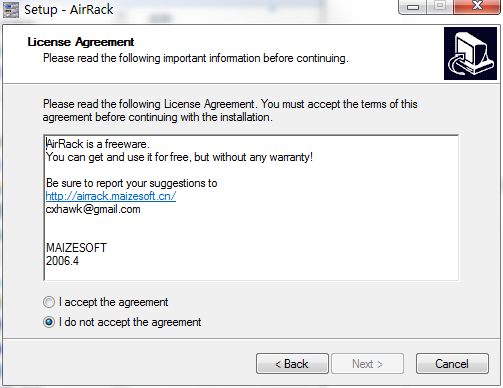503x388 pixels.
Task: Click the MAIZESOFT text in license
Action: 76,248
